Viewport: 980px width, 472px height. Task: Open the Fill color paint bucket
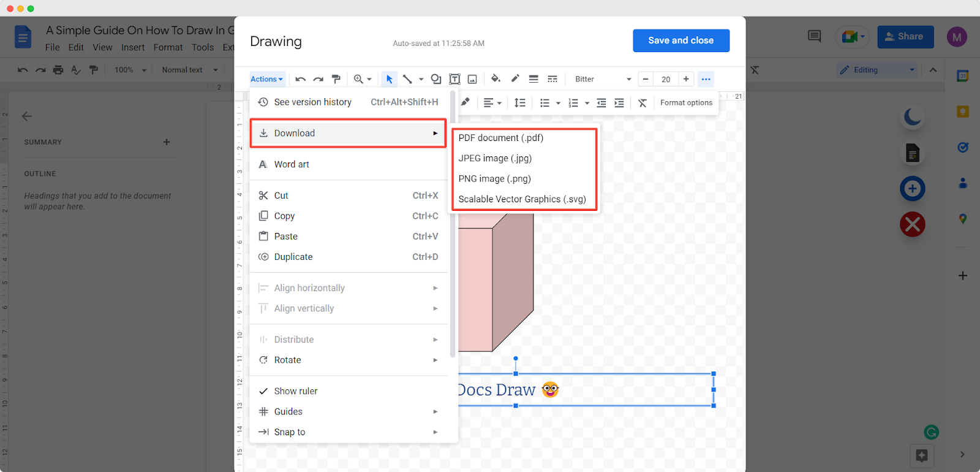coord(496,78)
